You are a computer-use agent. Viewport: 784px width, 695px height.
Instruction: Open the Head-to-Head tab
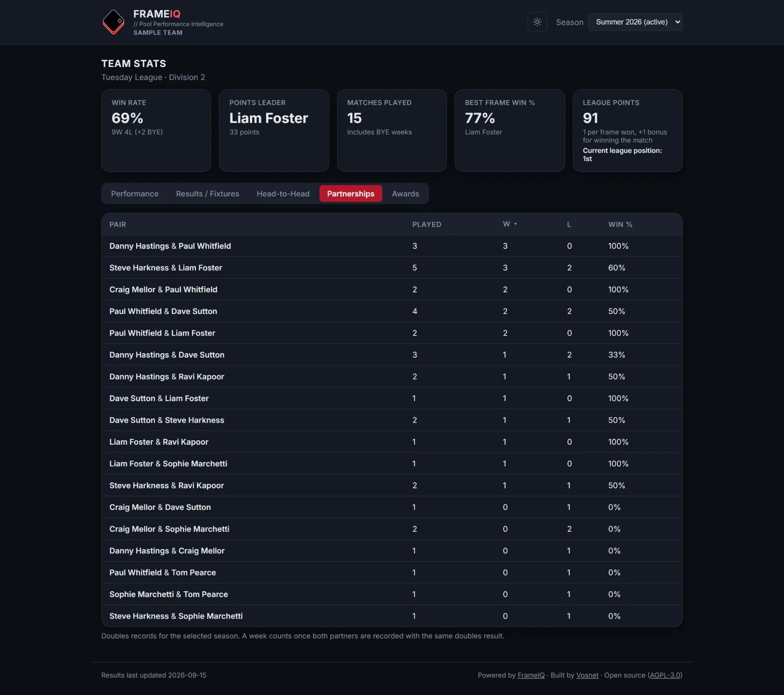[x=283, y=193]
